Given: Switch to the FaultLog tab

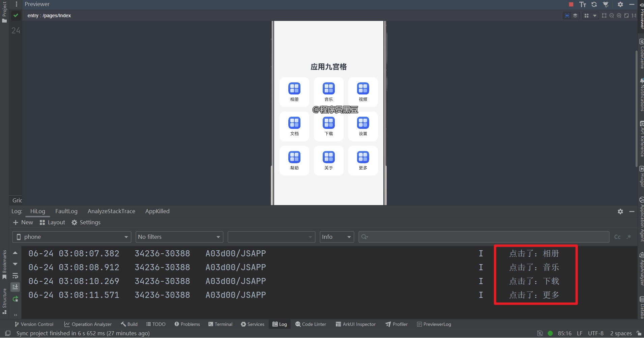Looking at the screenshot, I should (x=66, y=211).
